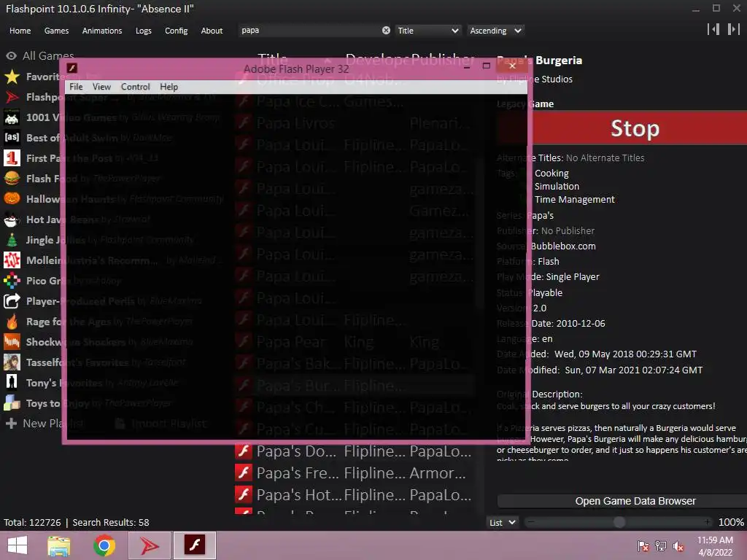
Task: Click the clock showing 11:59 AM
Action: (x=715, y=540)
